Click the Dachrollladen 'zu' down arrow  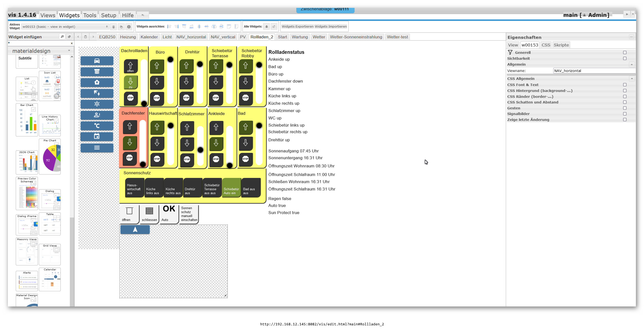131,82
